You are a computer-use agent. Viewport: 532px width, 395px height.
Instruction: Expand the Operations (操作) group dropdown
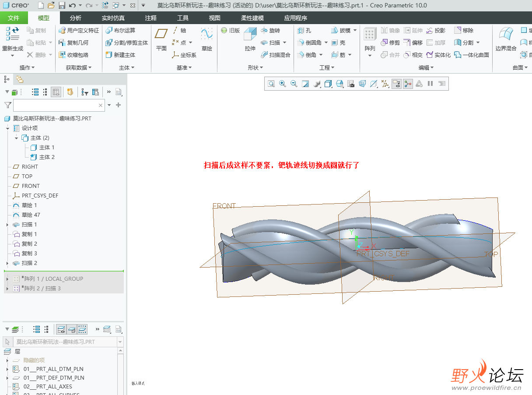pyautogui.click(x=27, y=67)
